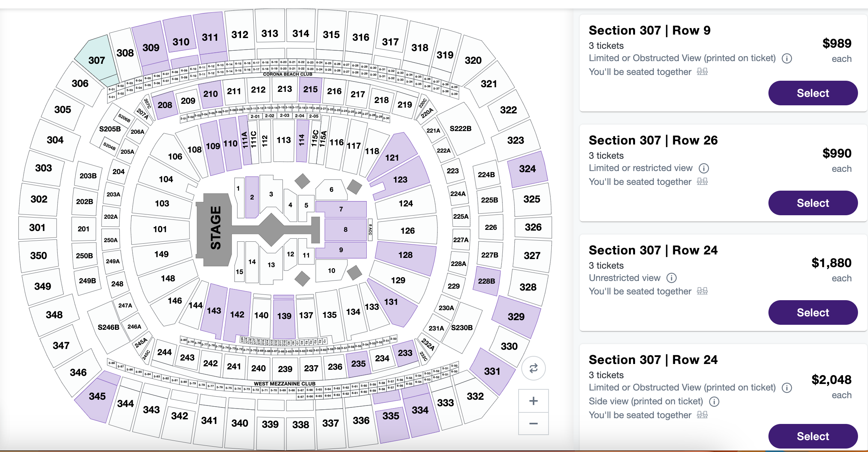The image size is (868, 452).
Task: Zoom out of the seating map
Action: pos(533,424)
